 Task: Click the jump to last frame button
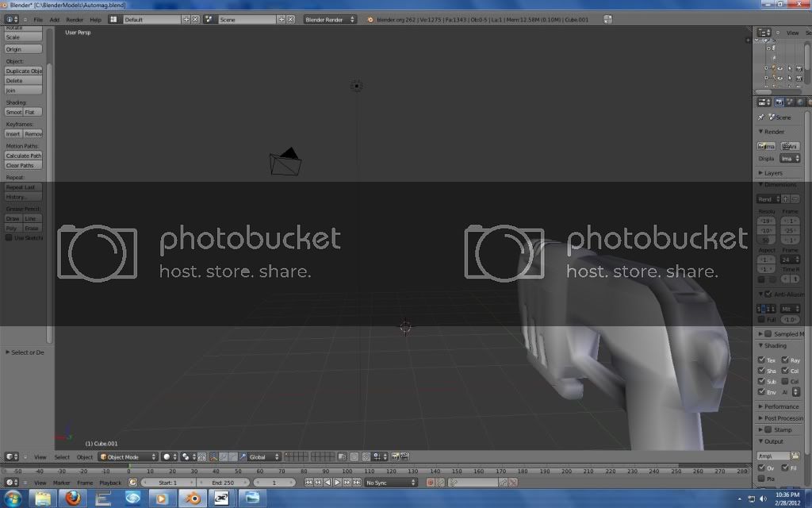pyautogui.click(x=356, y=483)
